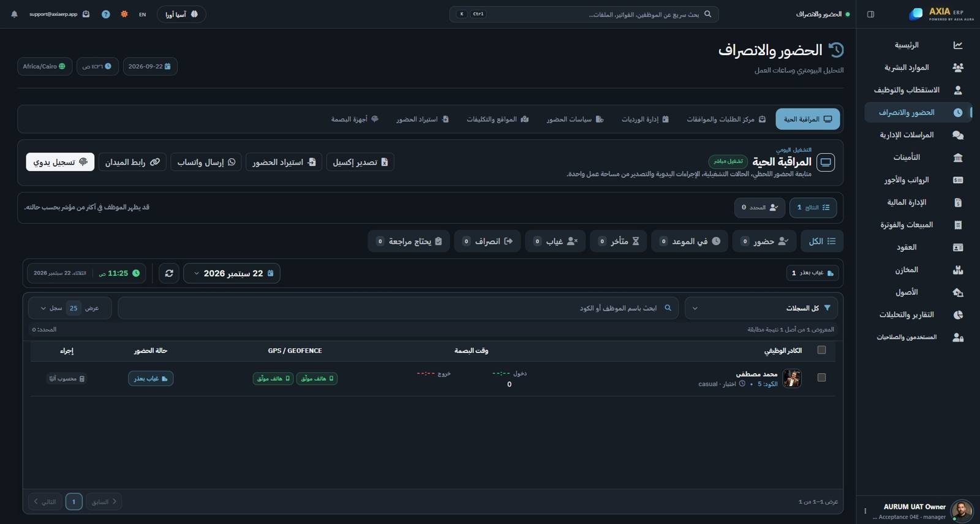
Task: Click المخازن warehouse icon in sidebar
Action: pyautogui.click(x=958, y=270)
